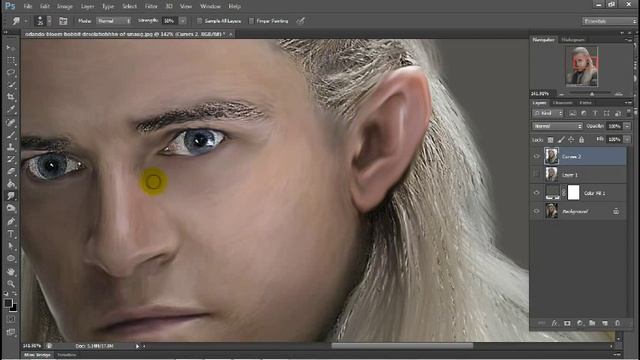
Task: Create a new layer
Action: click(x=605, y=323)
